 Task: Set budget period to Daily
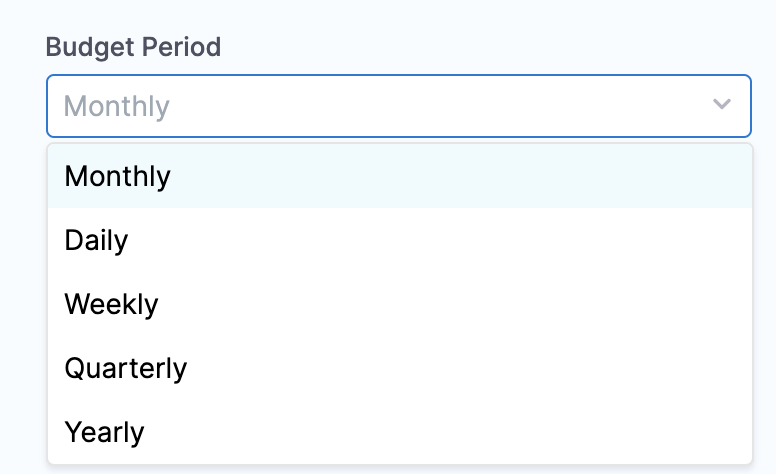pos(400,240)
